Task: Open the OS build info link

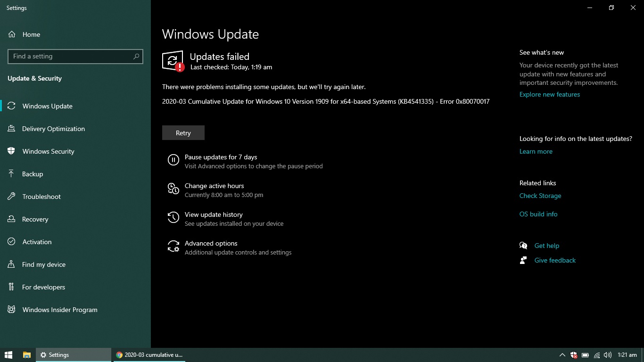Action: [x=538, y=214]
